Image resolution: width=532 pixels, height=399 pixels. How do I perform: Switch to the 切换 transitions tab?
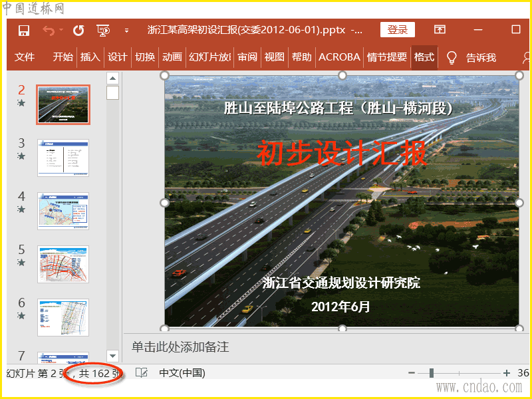pyautogui.click(x=145, y=57)
